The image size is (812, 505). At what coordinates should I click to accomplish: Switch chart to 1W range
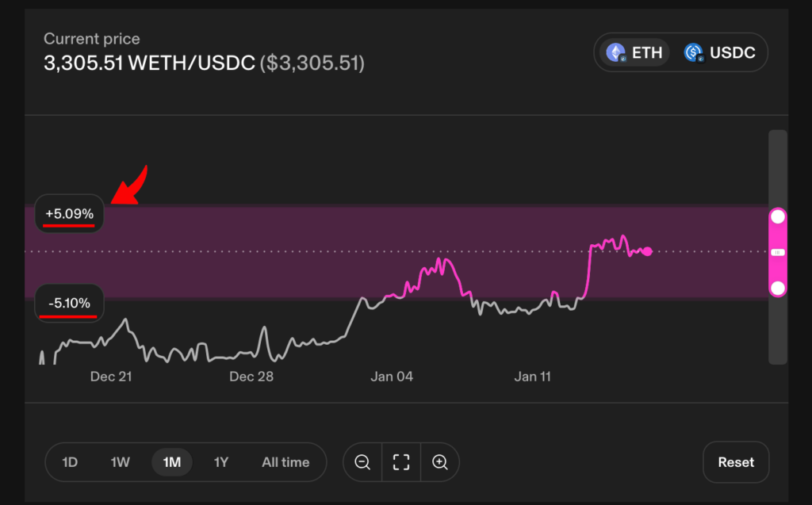tap(120, 462)
